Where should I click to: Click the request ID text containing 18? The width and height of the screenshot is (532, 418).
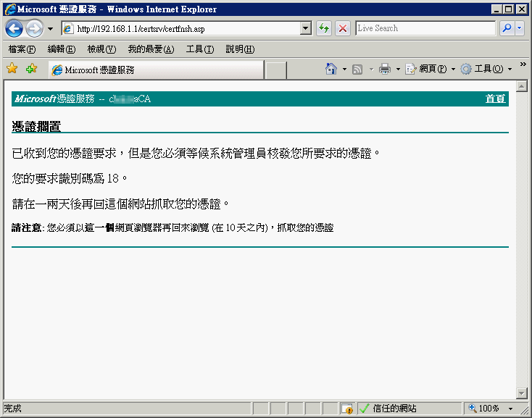tap(70, 178)
